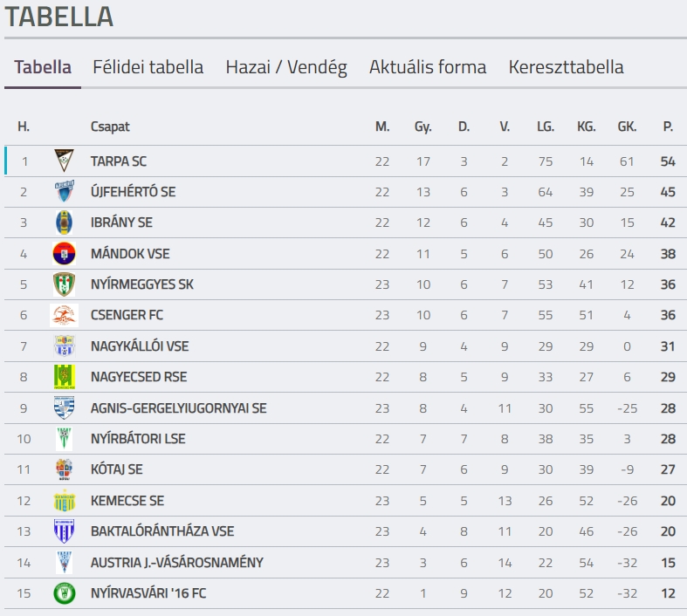Select the Aktuális forma tab

coord(428,67)
